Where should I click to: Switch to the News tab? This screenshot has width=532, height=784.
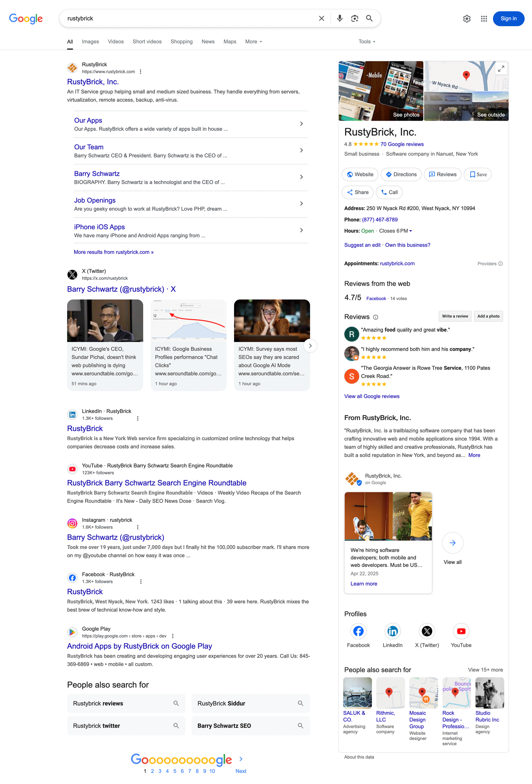(208, 42)
